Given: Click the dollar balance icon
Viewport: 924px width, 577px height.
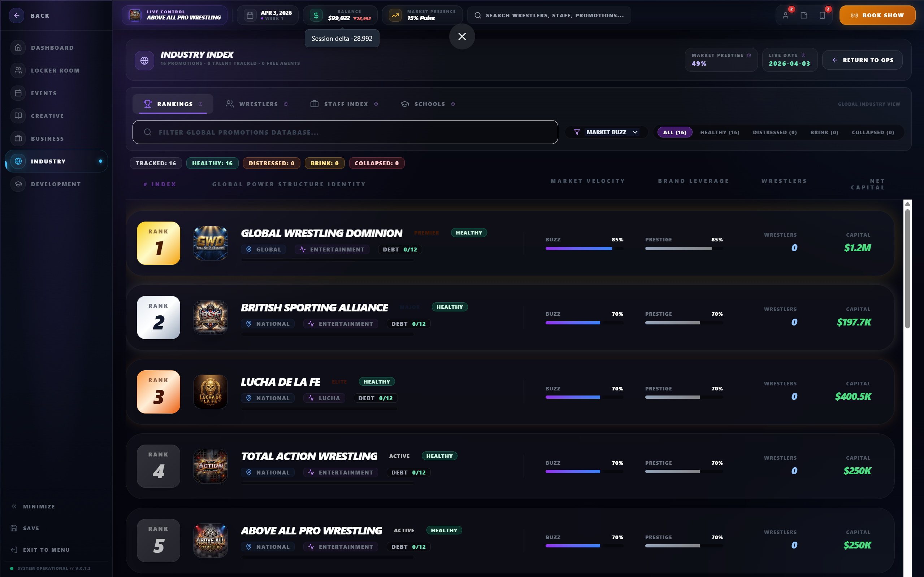Looking at the screenshot, I should (x=316, y=16).
